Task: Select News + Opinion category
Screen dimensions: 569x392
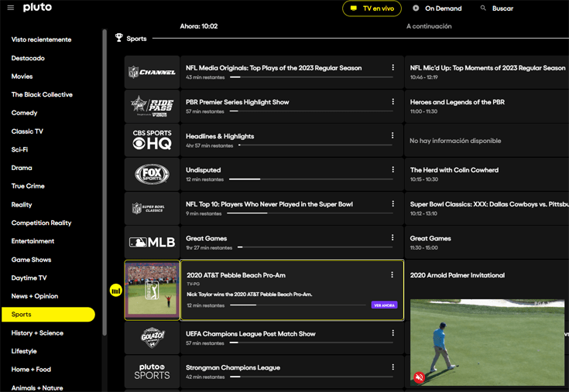Action: click(35, 296)
